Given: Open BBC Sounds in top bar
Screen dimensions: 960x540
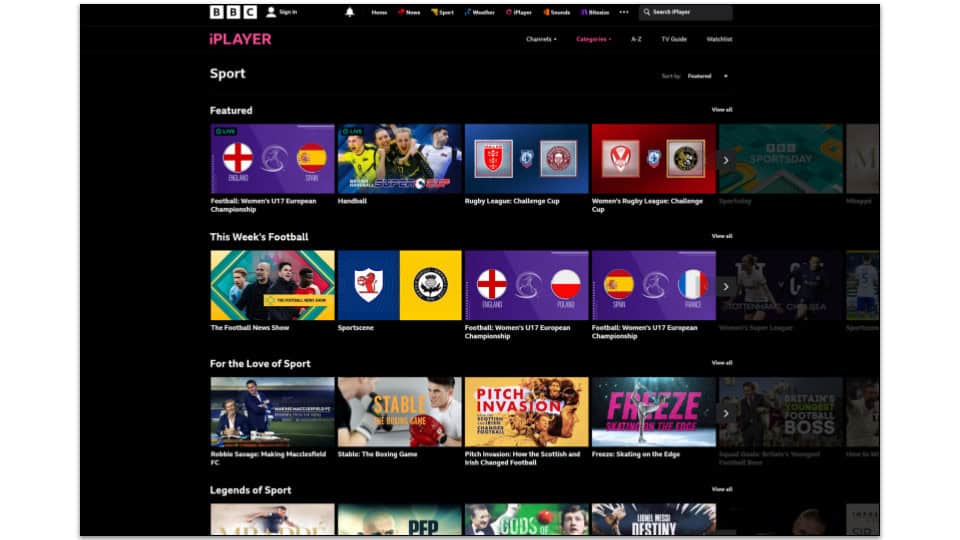Looking at the screenshot, I should click(x=557, y=12).
